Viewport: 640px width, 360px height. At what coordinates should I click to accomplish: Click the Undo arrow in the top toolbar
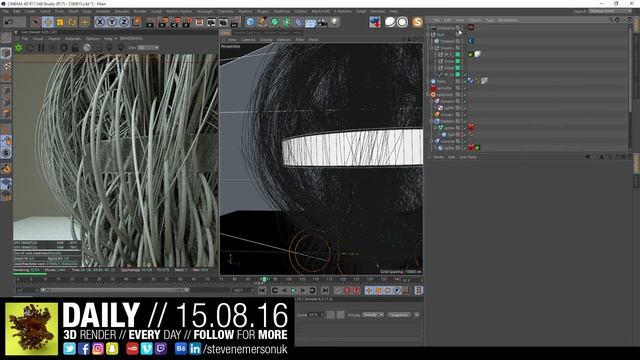pyautogui.click(x=9, y=22)
